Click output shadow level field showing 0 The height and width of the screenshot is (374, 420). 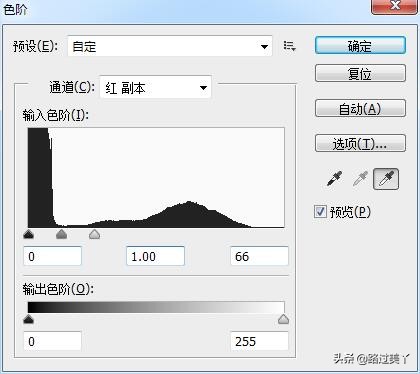click(x=52, y=341)
